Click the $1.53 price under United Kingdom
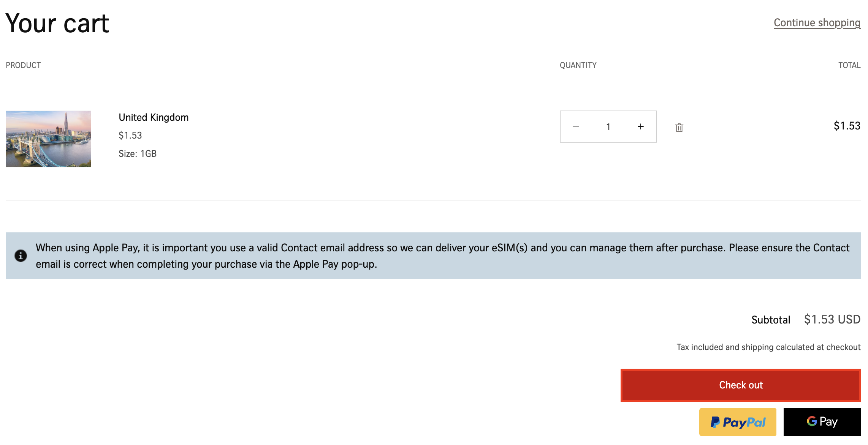The height and width of the screenshot is (445, 868). pos(130,136)
